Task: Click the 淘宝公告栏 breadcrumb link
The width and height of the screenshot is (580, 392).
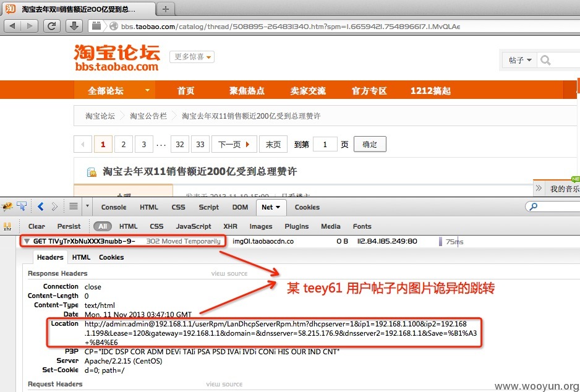Action: pos(148,116)
